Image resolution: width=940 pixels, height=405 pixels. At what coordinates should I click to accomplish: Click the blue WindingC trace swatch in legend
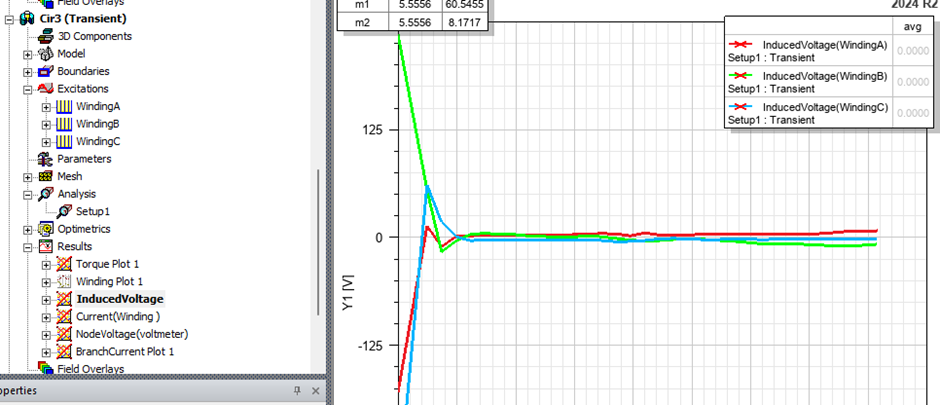click(x=742, y=107)
